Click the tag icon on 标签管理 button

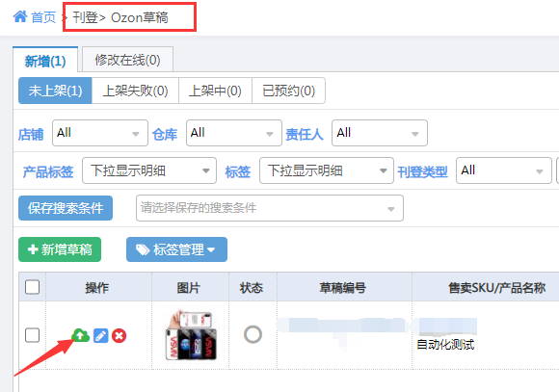pos(143,249)
